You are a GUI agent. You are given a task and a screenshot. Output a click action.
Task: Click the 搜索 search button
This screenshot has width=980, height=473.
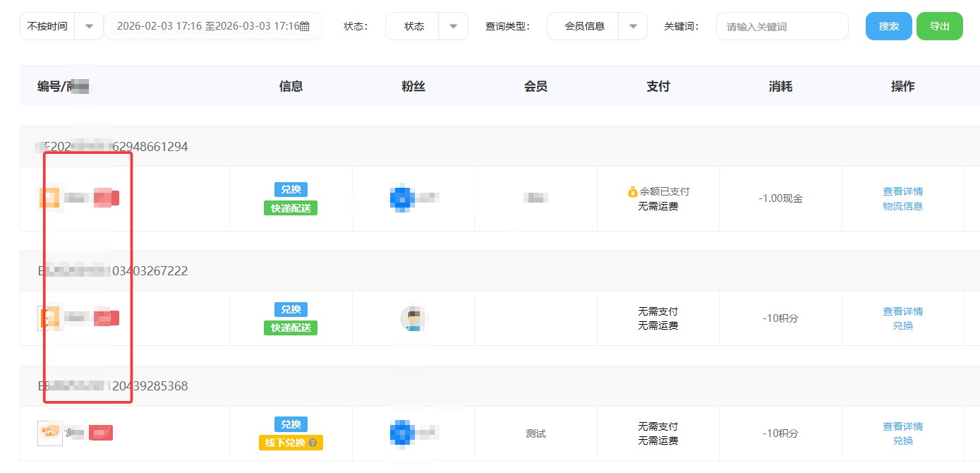point(888,25)
